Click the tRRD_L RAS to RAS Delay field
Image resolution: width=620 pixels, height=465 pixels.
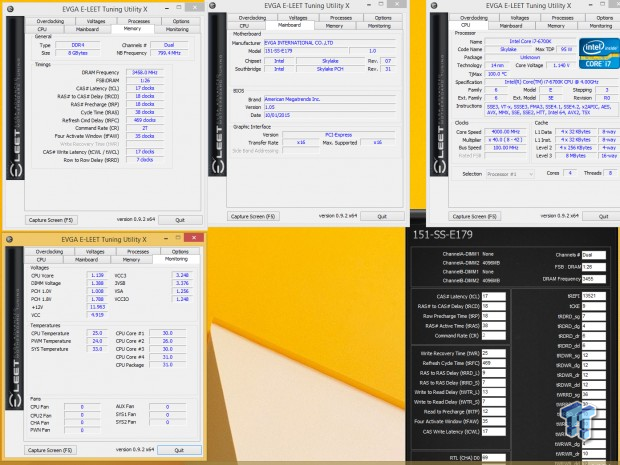click(x=493, y=373)
